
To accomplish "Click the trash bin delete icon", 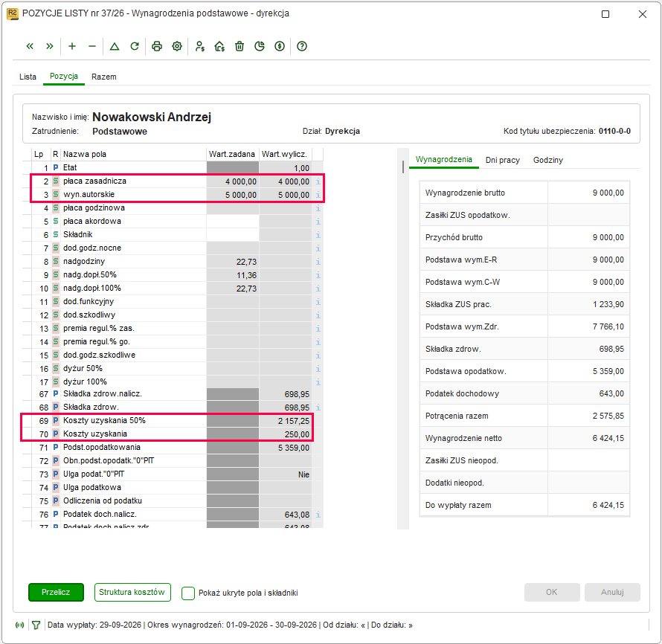I will tap(240, 46).
